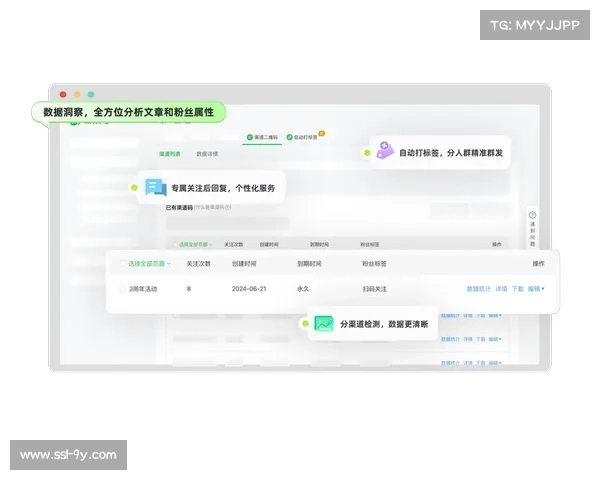Click the 关注次数 column header in foreground card
Screen dimensions: 600x480
[199, 264]
